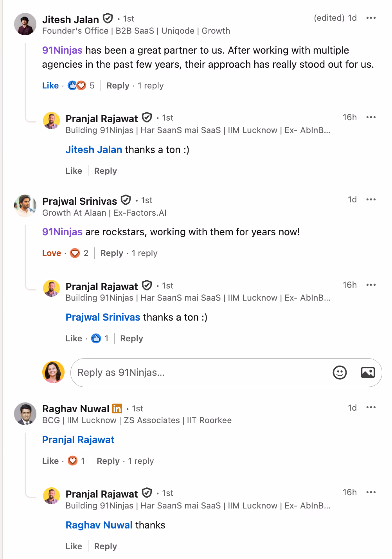Toggle Love reaction on Prajwal Srinivas's comment
The height and width of the screenshot is (559, 392).
coord(52,253)
